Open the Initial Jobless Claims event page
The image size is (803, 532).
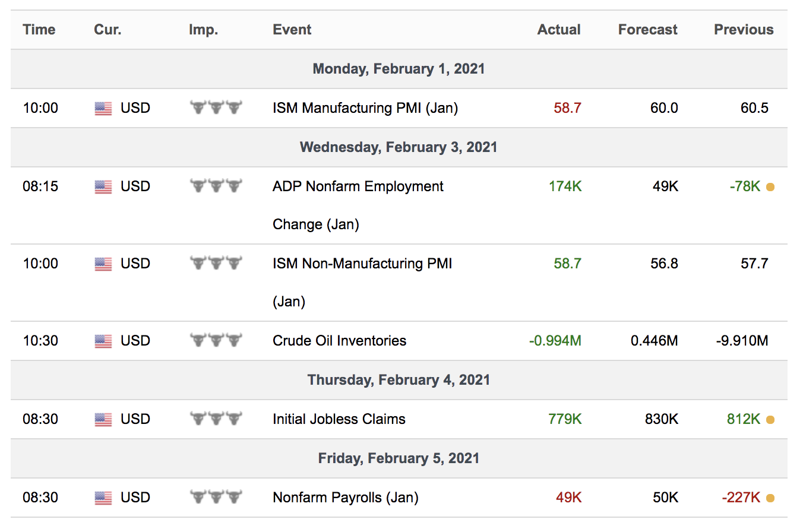[x=339, y=419]
